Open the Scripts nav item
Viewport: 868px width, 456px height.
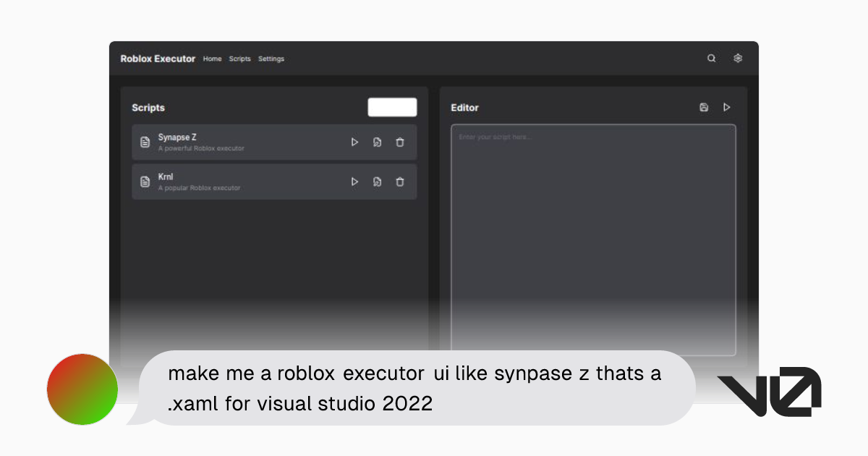pyautogui.click(x=239, y=59)
